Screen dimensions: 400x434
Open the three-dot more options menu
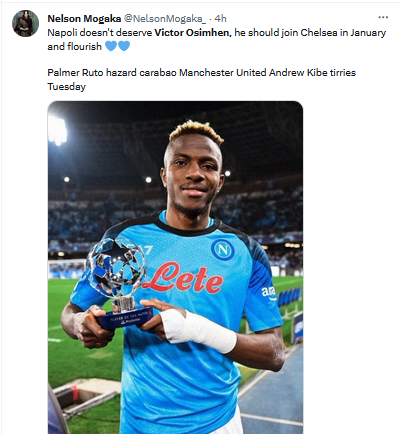(383, 17)
